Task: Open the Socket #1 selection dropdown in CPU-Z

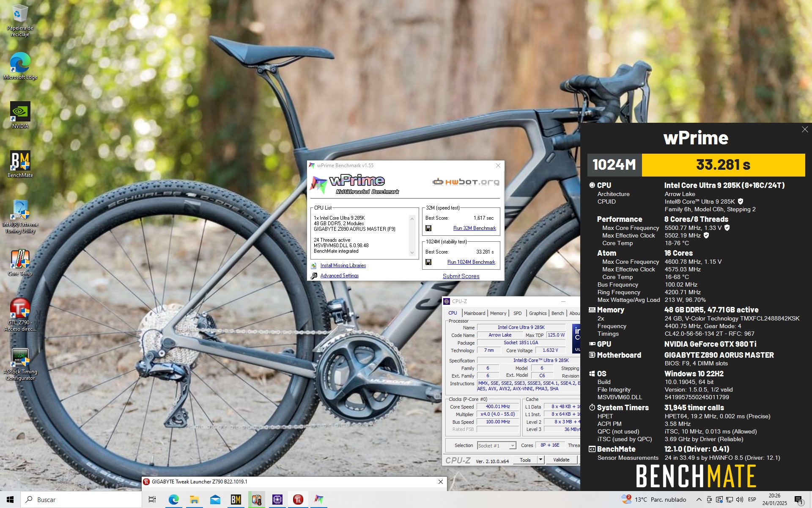Action: point(497,446)
